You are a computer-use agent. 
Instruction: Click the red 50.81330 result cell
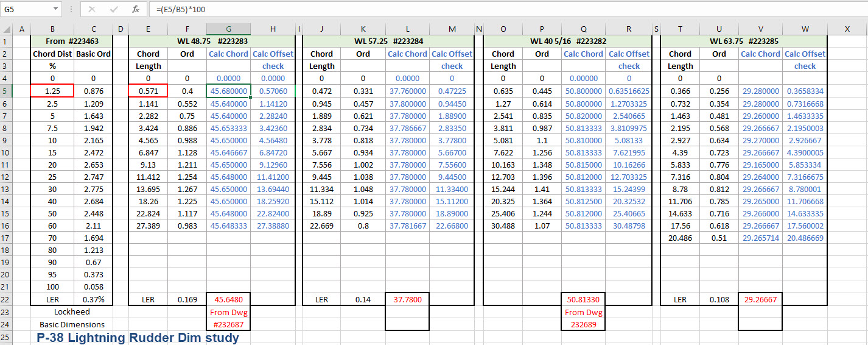[583, 299]
